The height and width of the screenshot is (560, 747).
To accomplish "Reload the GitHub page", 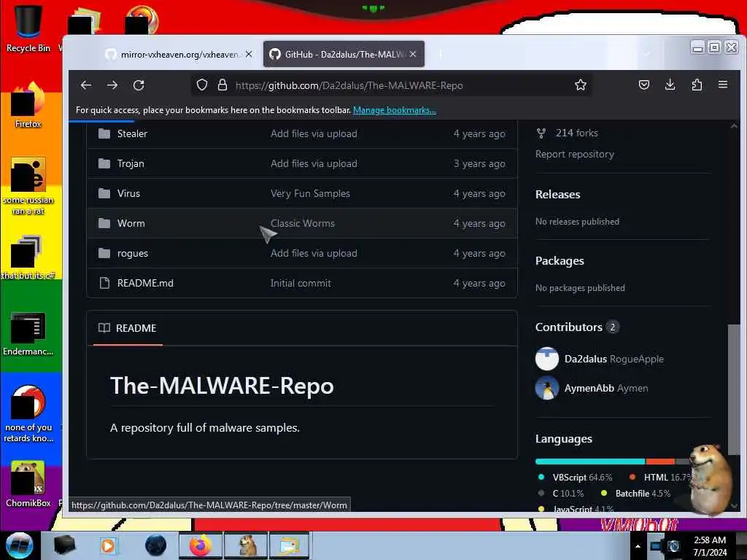I will [139, 85].
